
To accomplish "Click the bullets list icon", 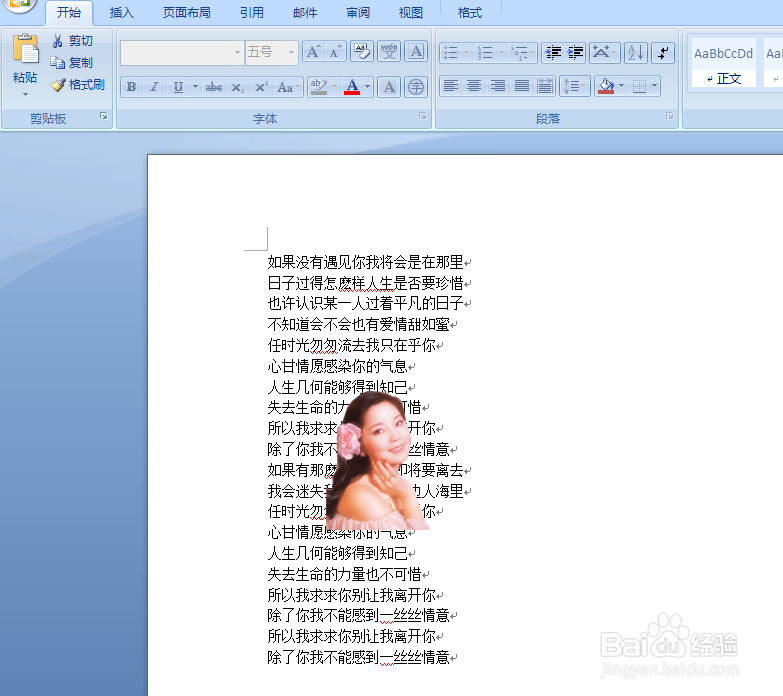I will coord(451,52).
